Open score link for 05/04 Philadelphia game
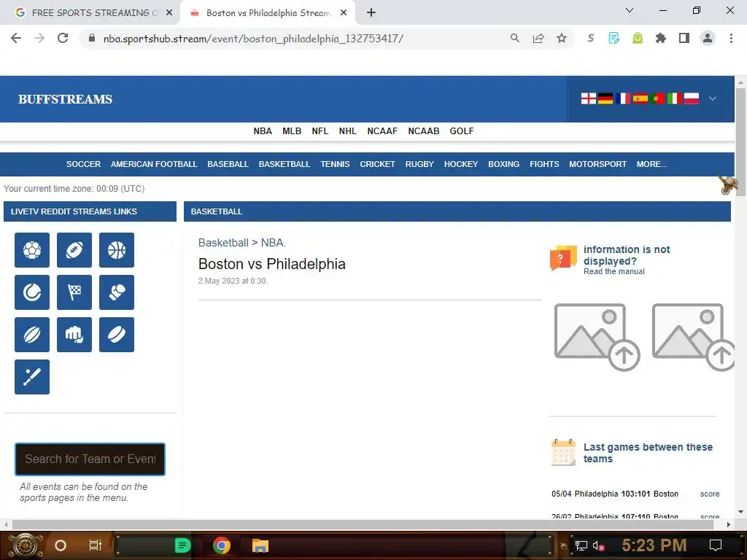 click(710, 494)
